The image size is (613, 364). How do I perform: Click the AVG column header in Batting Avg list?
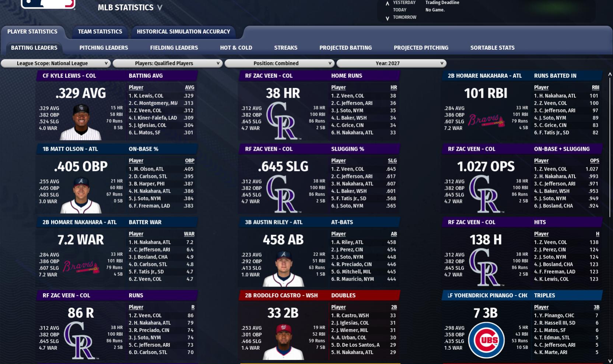[x=189, y=88]
